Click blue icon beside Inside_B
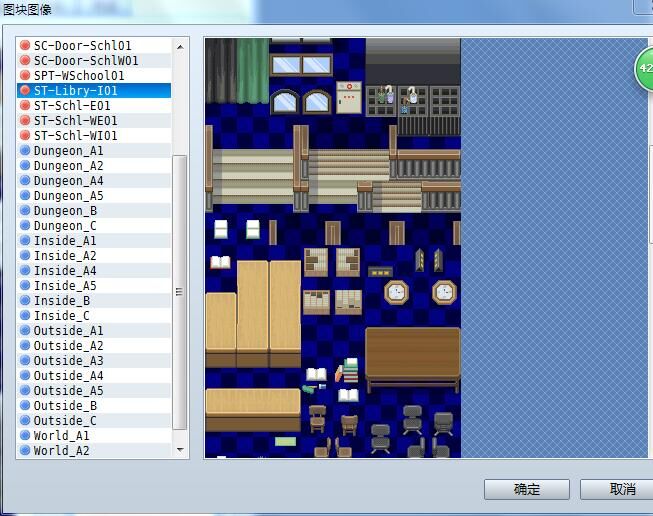Screen dimensions: 653x516 coord(25,300)
